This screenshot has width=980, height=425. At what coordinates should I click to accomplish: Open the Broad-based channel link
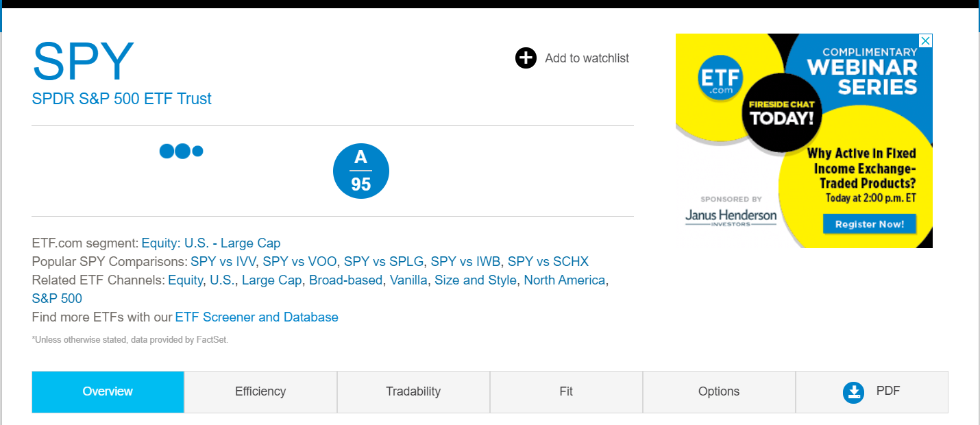(345, 280)
